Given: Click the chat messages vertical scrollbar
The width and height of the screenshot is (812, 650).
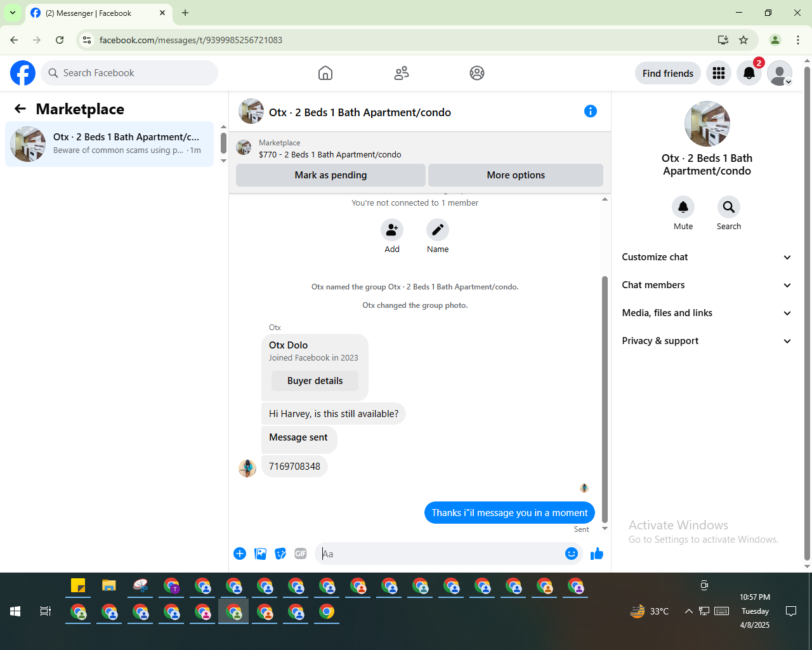Looking at the screenshot, I should click(x=605, y=400).
